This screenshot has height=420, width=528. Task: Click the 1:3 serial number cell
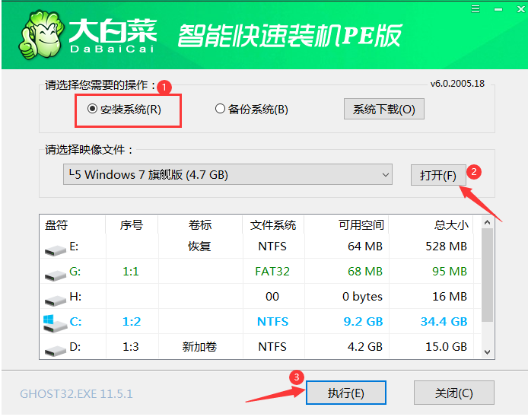131,346
